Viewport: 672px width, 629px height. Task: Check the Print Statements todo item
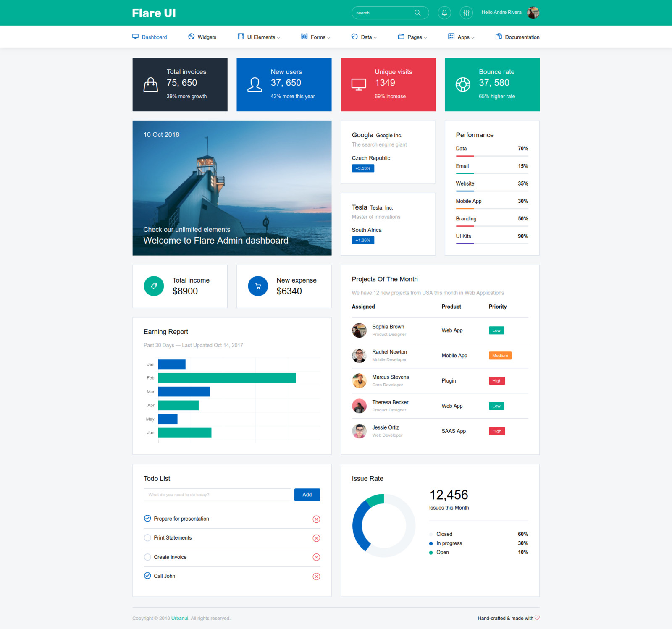147,537
